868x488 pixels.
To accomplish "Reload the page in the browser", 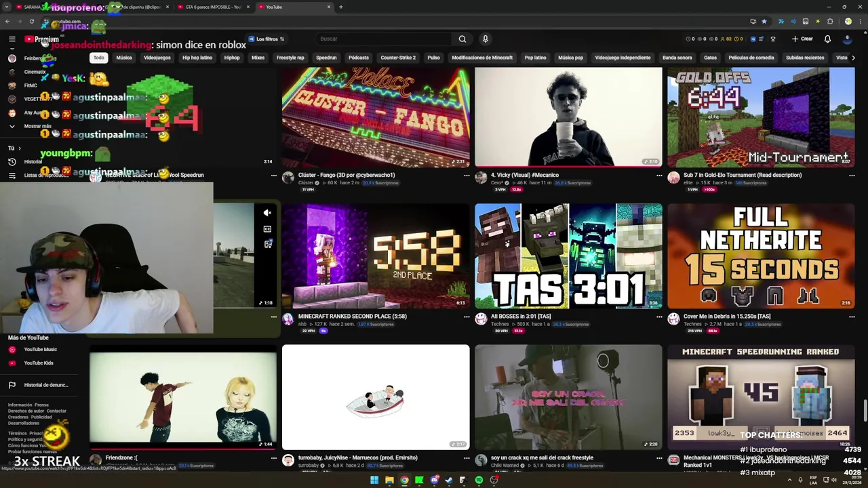I will (x=31, y=22).
